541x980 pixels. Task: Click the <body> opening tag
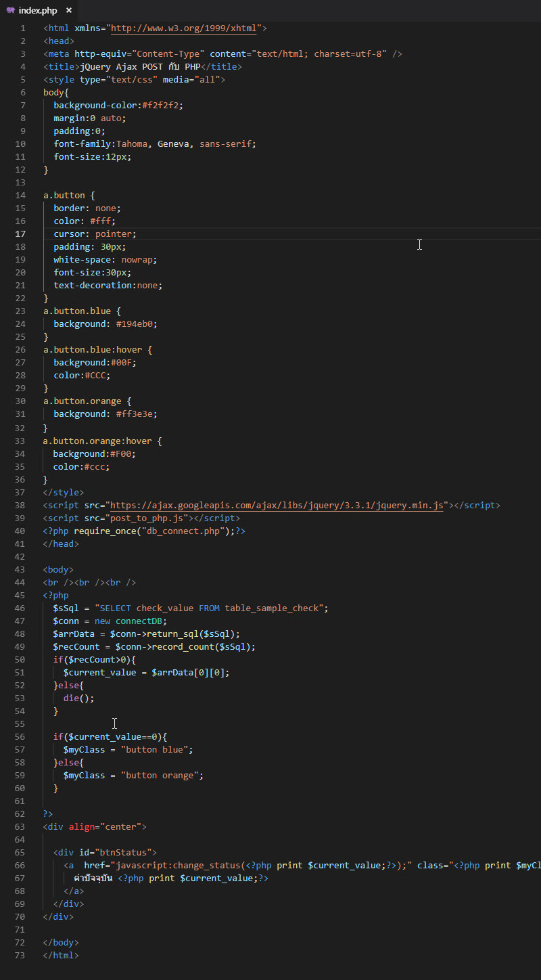pos(59,570)
